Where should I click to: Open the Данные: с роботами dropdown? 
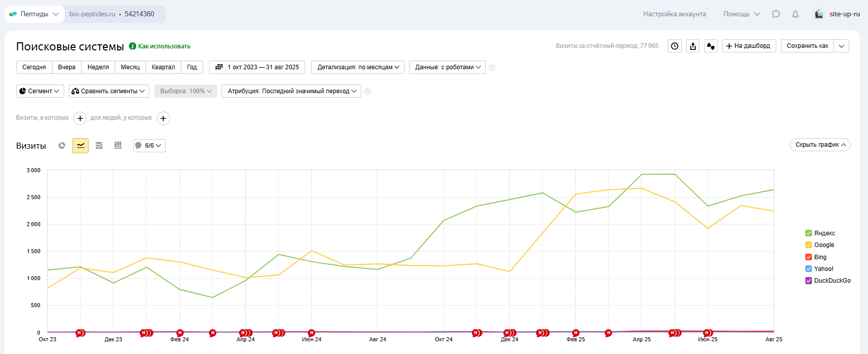tap(447, 67)
